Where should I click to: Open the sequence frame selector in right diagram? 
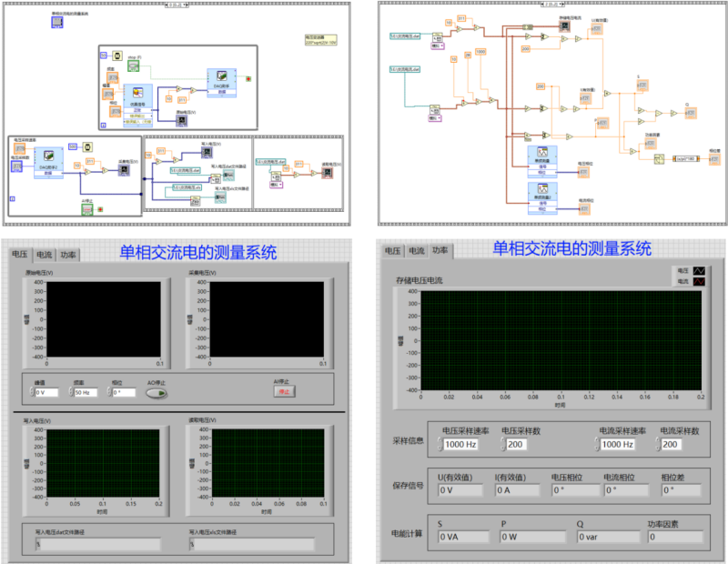[x=550, y=5]
